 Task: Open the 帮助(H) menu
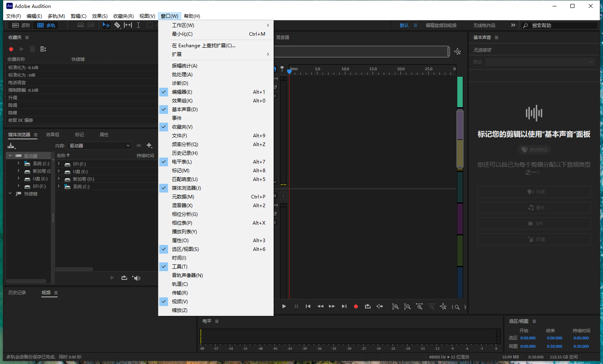point(192,16)
